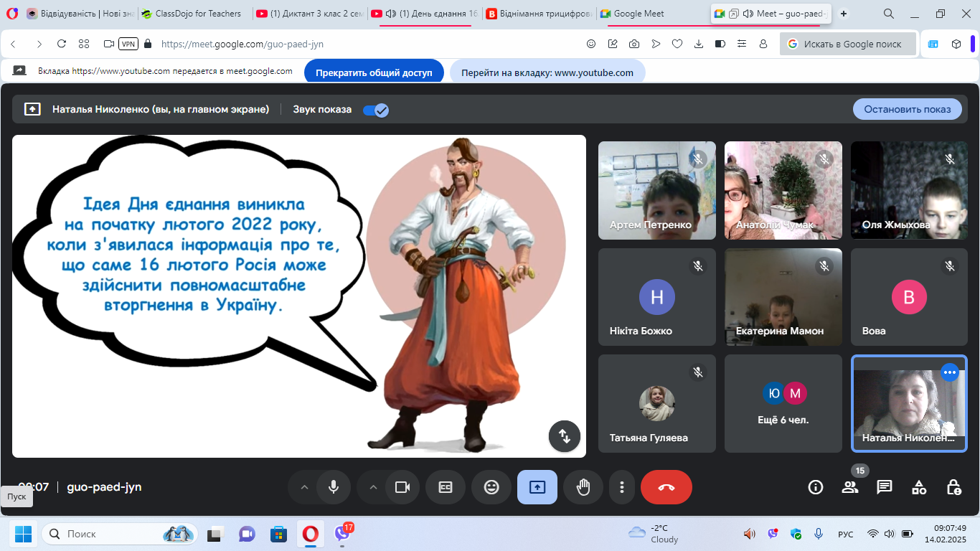Viewport: 980px width, 551px height.
Task: Select Татьяна Гуляева participant tile
Action: coord(657,403)
